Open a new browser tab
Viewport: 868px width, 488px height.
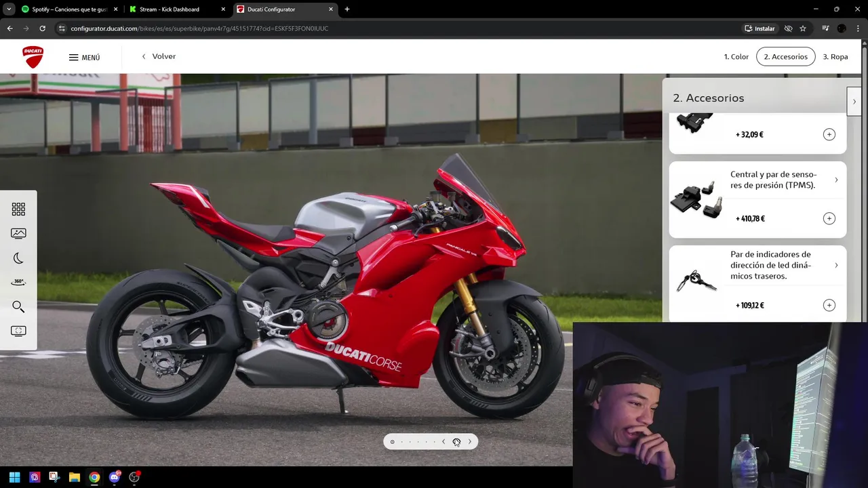click(347, 9)
